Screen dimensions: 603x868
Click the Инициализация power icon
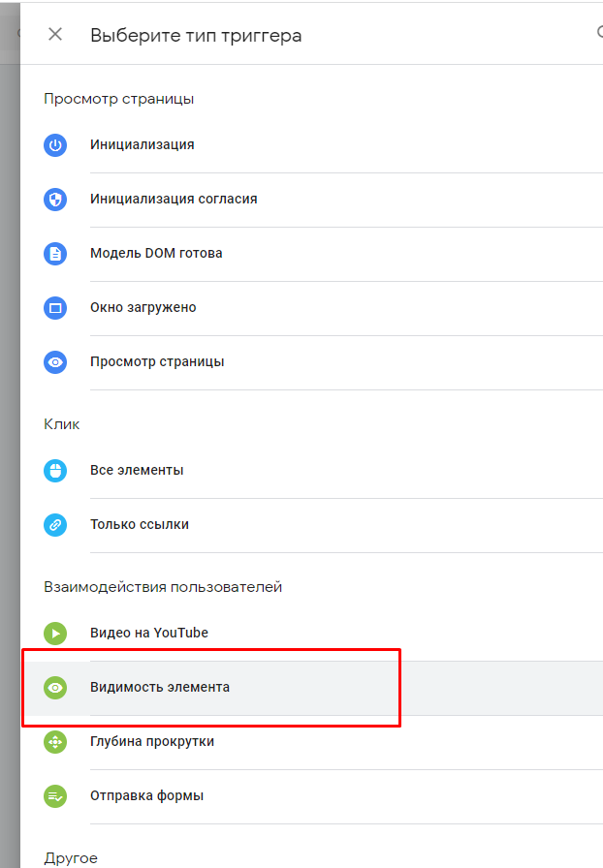click(55, 145)
